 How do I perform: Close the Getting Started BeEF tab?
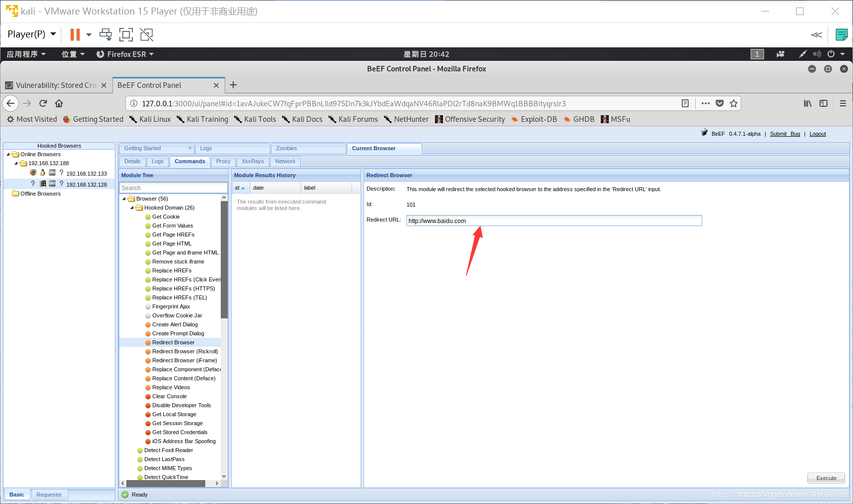point(190,148)
